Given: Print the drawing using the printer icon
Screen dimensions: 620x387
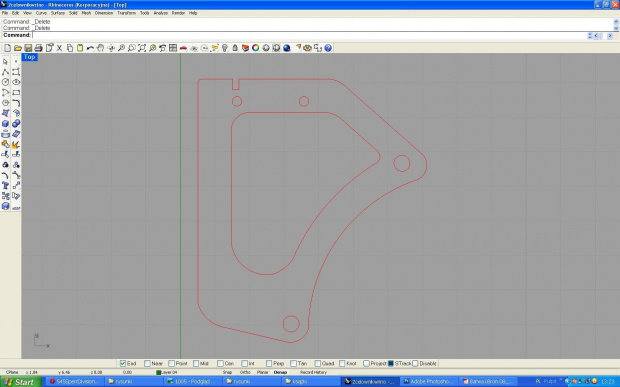Looking at the screenshot, I should click(x=38, y=48).
